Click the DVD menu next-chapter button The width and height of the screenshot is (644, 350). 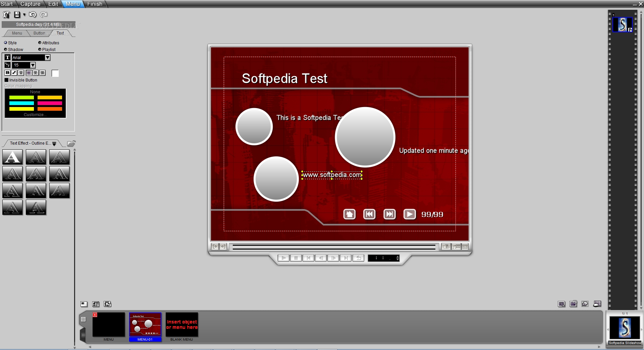[x=389, y=214]
